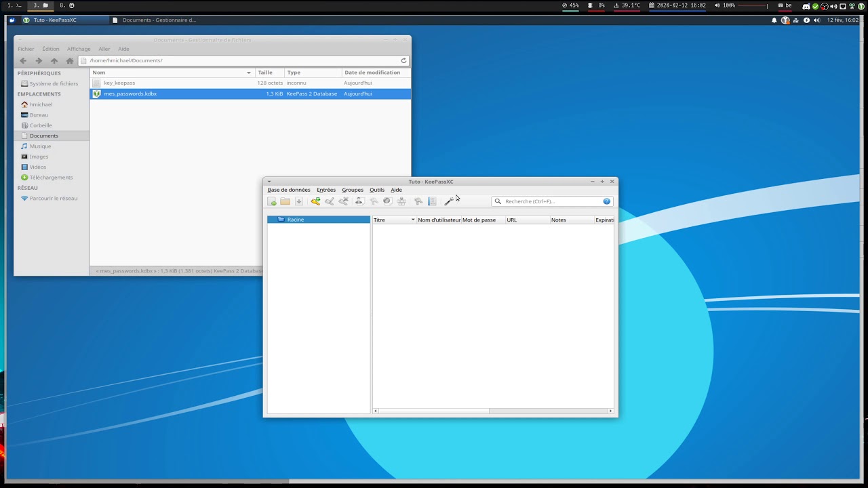Create a new database in KeePassXC toolbar
This screenshot has height=488, width=868.
[x=272, y=201]
